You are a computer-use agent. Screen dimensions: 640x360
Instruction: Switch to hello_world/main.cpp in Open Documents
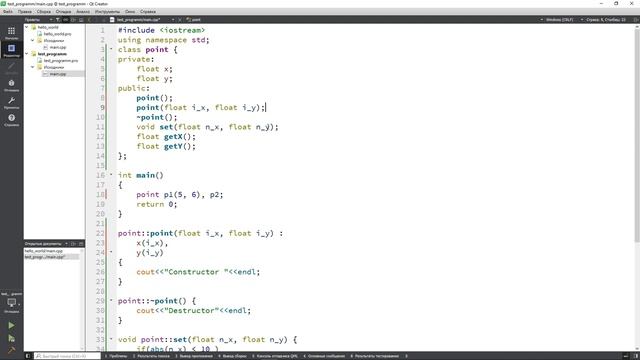[x=44, y=251]
